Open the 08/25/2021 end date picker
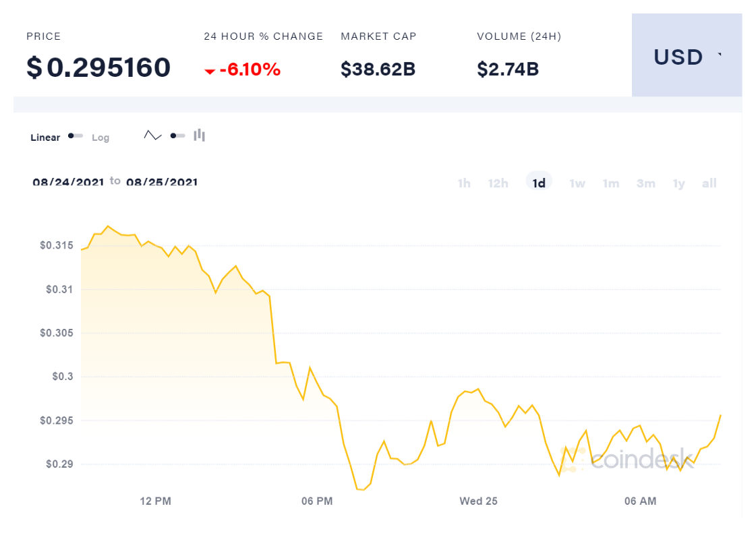Viewport: 756px width, 558px height. coord(162,182)
